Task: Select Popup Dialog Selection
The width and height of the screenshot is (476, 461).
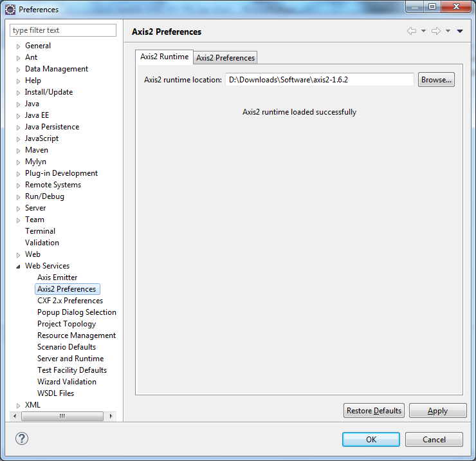Action: pos(77,312)
